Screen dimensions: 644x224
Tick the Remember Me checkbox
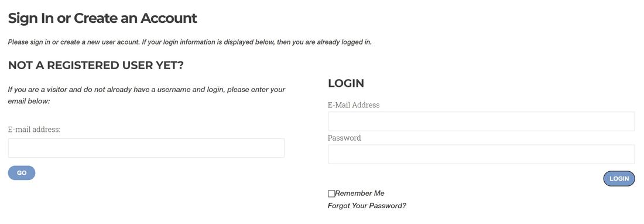click(x=331, y=194)
